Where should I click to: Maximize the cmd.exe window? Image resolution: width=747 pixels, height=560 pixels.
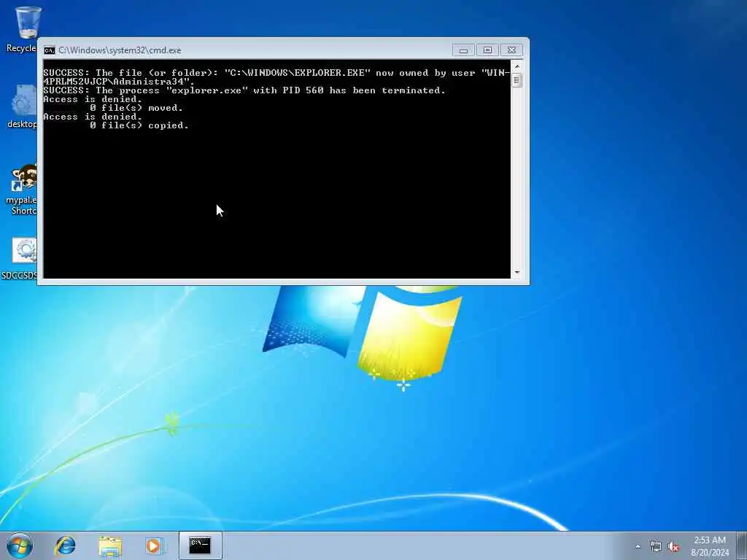487,50
